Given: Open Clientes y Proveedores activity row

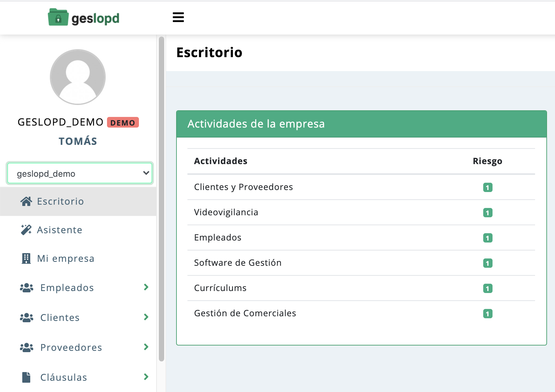Looking at the screenshot, I should coord(244,187).
